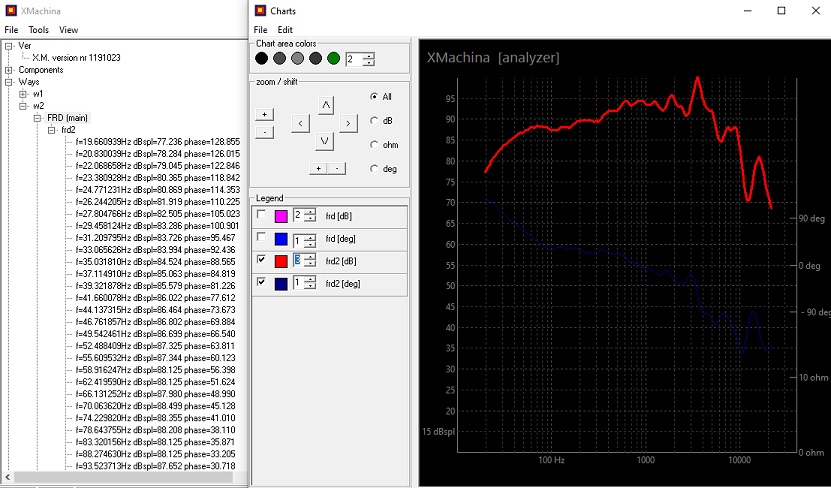The height and width of the screenshot is (488, 831).
Task: Shift chart left with the < button
Action: (x=300, y=123)
